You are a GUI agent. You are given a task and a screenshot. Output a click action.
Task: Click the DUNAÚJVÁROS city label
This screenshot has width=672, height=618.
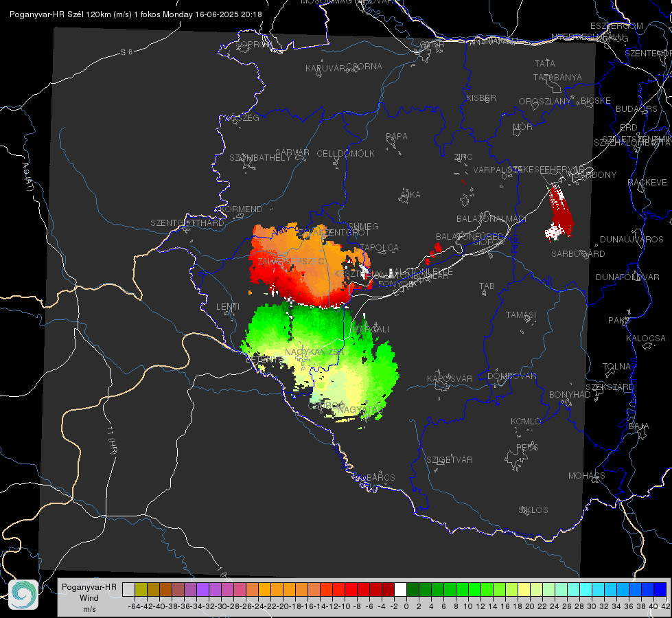[632, 240]
